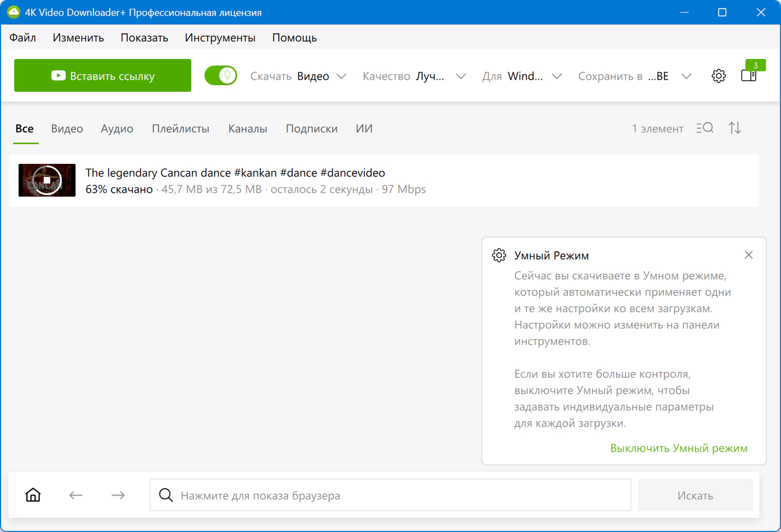Click Выключить Умный режим link
Screen dimensions: 781x532
point(679,448)
